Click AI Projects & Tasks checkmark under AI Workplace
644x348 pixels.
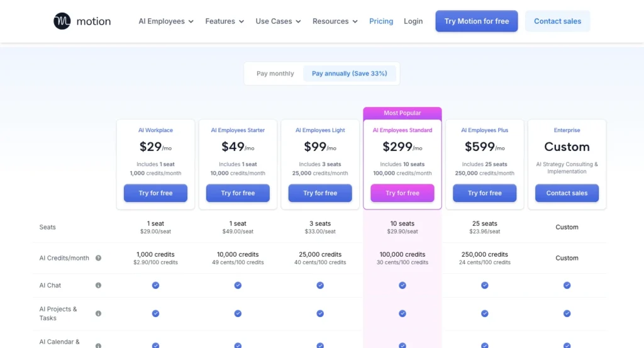click(156, 313)
